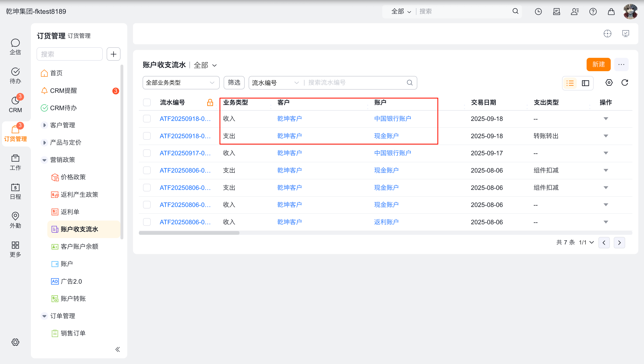Click the lock icon beside 流水编号 header
Screen dimensions: 644x364
[210, 102]
